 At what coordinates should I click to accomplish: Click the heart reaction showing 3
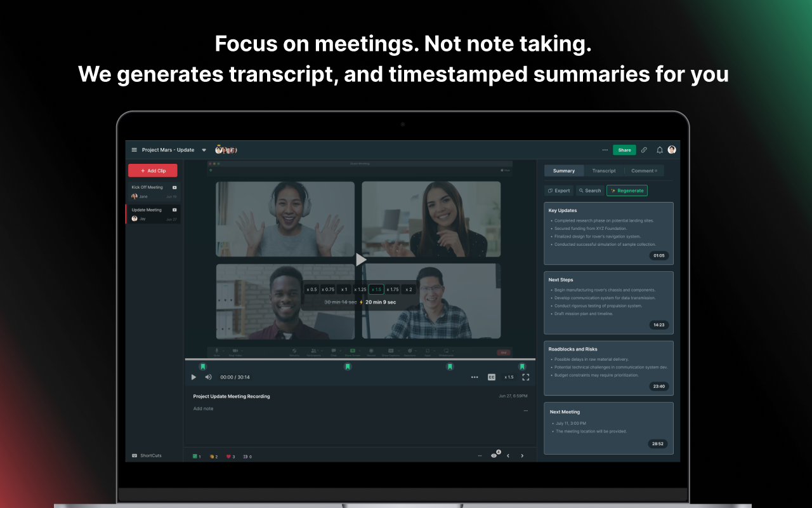(230, 457)
